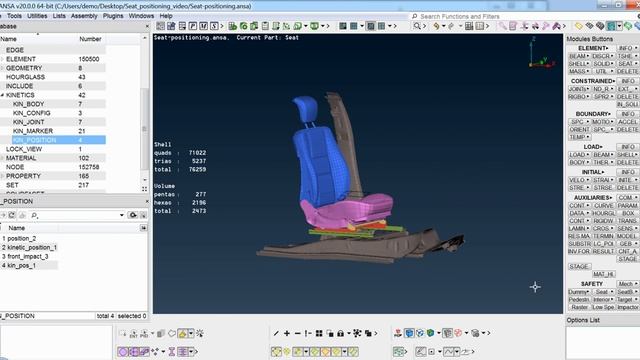Open the Lists menu
Viewport: 640px width, 360px height.
[x=59, y=16]
